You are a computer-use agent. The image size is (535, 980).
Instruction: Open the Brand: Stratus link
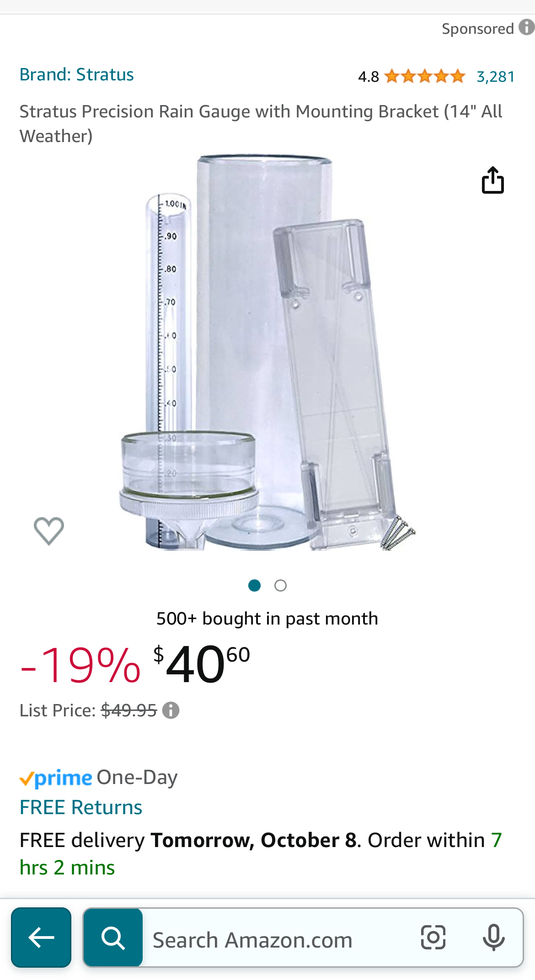[x=77, y=74]
